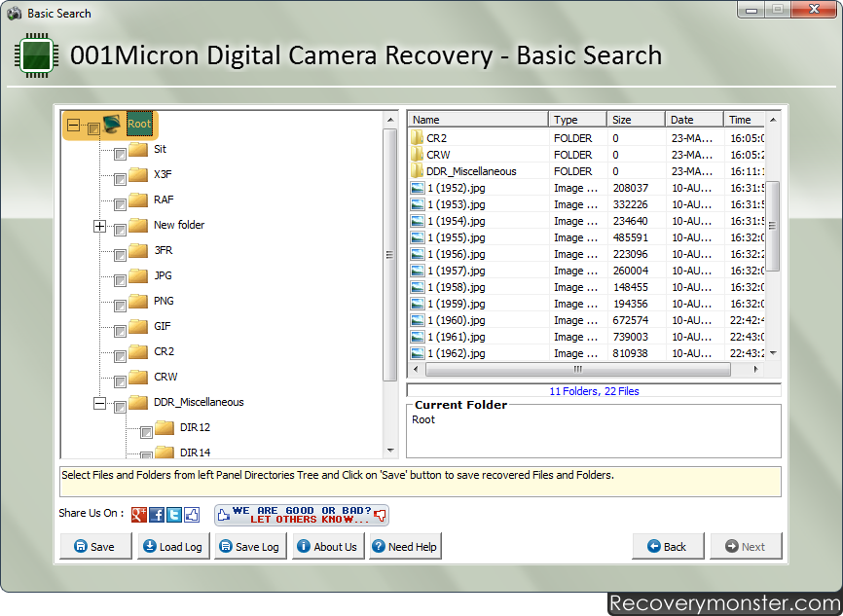Click the image icon of 1 (1961).jpg
Viewport: 843px width, 616px height.
[418, 337]
